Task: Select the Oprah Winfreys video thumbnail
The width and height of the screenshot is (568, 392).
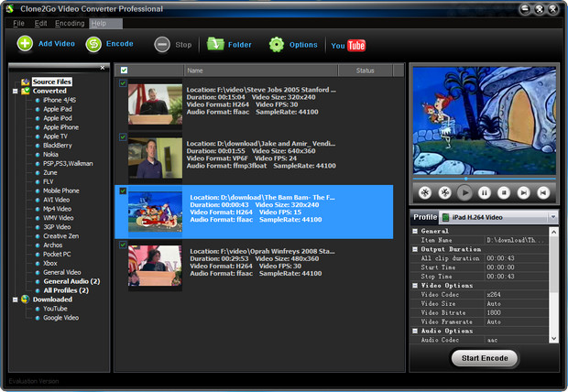Action: click(x=155, y=266)
